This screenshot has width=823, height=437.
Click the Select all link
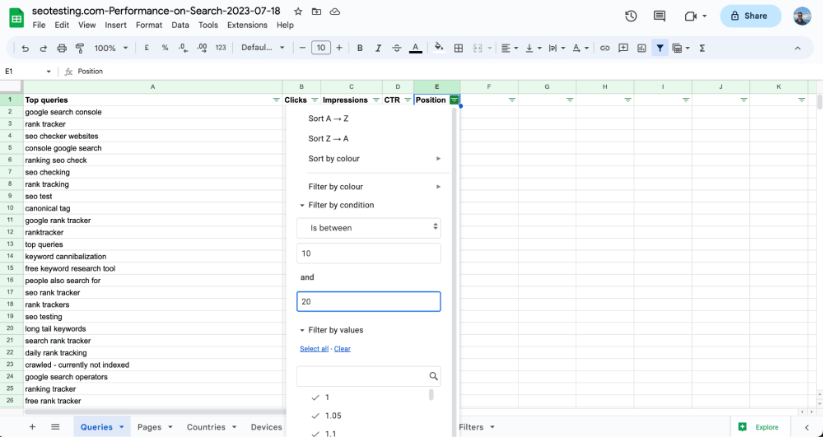(x=314, y=349)
